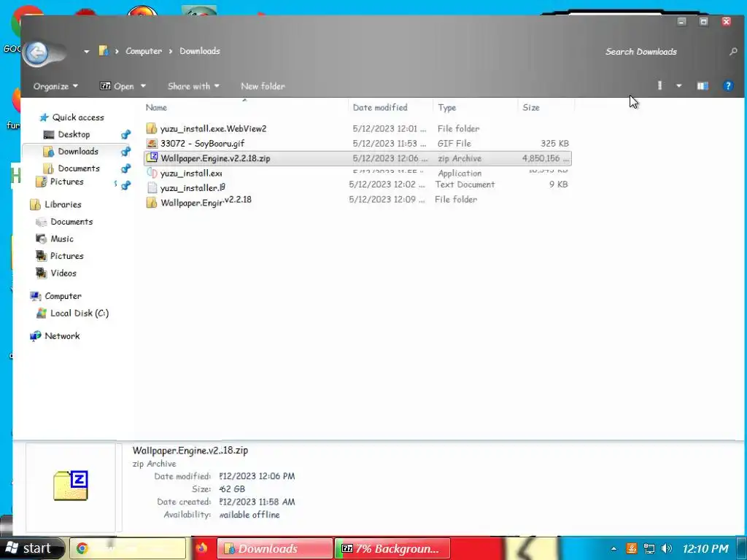Click the orange tray notification icon
Viewport: 747px width, 560px height.
[x=631, y=548]
